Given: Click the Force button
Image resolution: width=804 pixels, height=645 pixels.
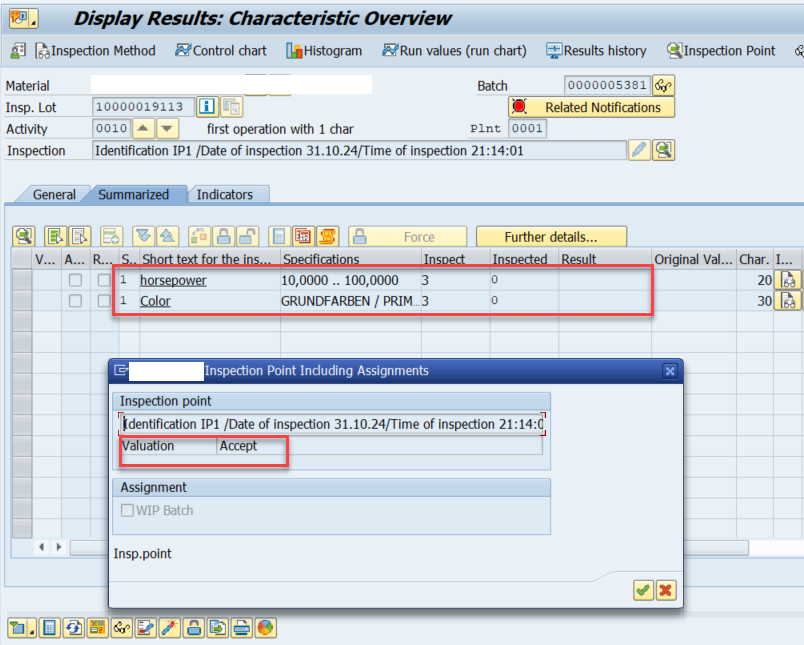Looking at the screenshot, I should coord(408,236).
